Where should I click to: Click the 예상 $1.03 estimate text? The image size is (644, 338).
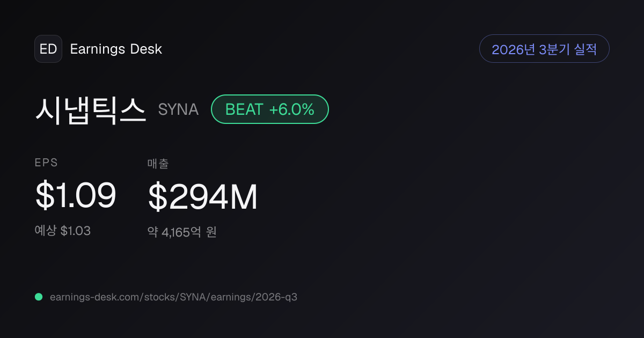pos(62,231)
